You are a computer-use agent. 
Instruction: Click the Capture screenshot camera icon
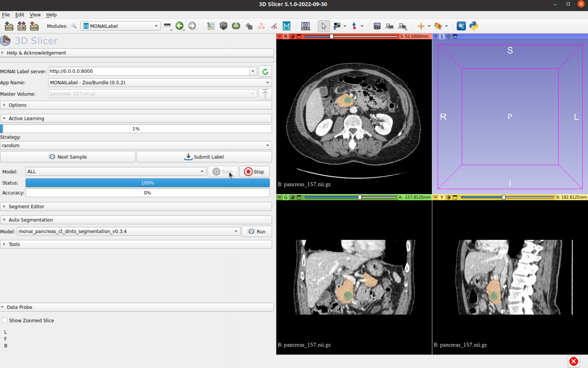[377, 26]
